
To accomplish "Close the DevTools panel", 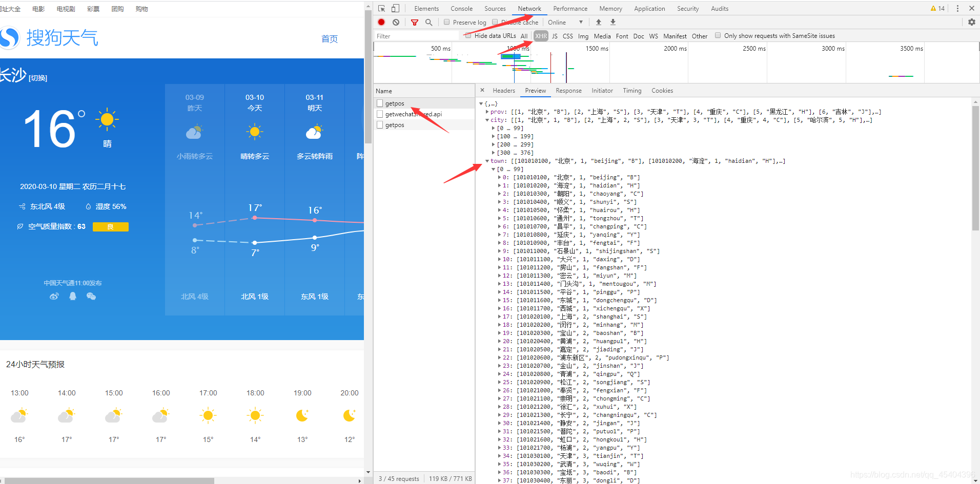I will click(971, 8).
